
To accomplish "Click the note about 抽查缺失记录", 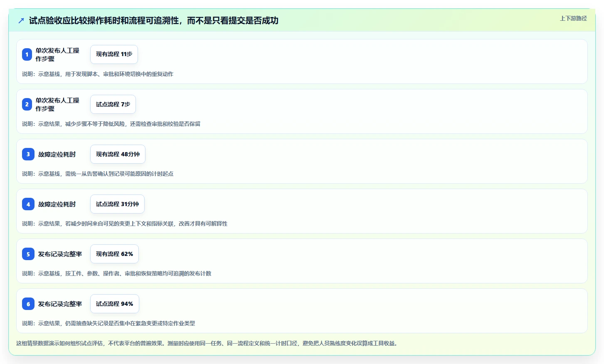I will (108, 323).
